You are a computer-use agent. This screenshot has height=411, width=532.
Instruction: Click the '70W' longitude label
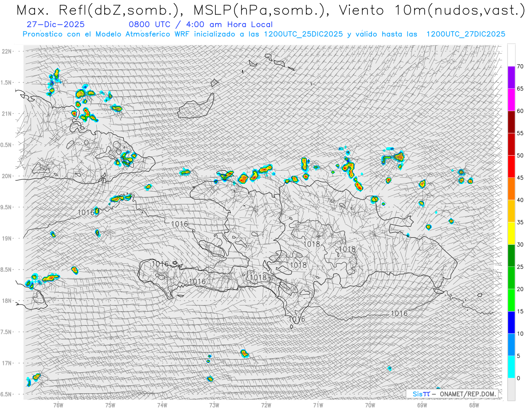(x=370, y=404)
